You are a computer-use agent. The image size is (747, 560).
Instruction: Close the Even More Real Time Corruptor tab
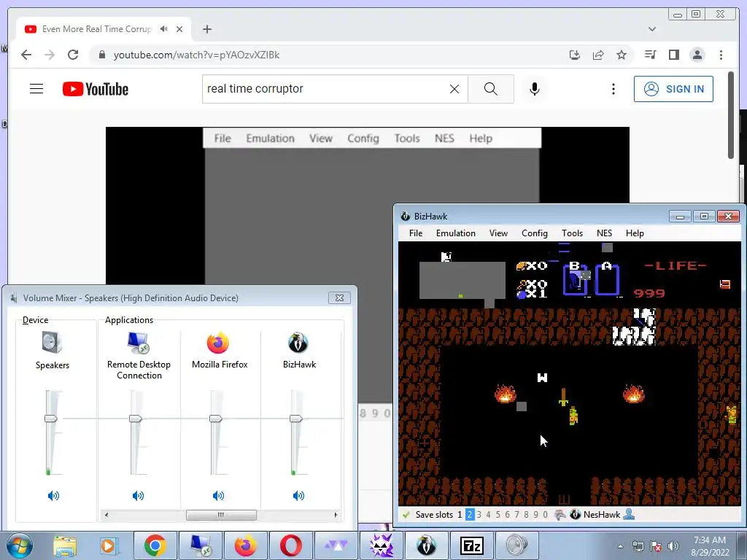click(x=179, y=29)
